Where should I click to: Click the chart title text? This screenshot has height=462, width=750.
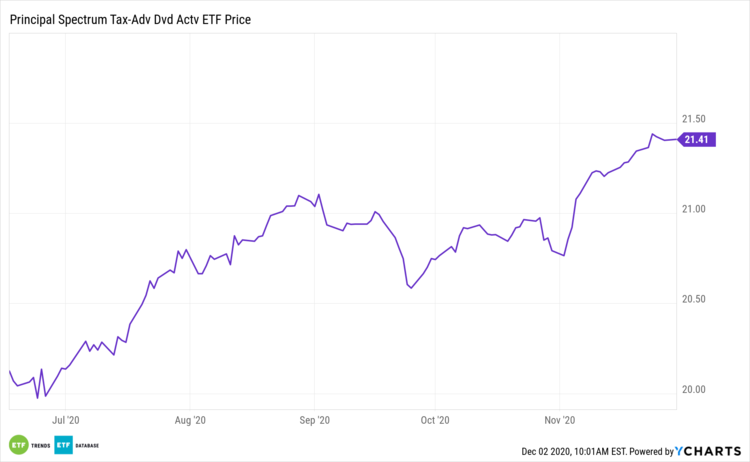[x=130, y=17]
